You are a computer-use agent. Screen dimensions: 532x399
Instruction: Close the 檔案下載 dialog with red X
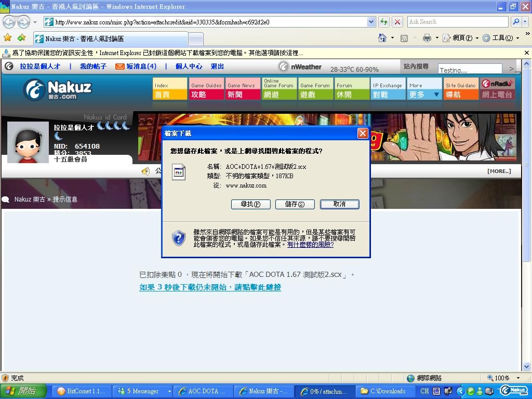coord(363,134)
